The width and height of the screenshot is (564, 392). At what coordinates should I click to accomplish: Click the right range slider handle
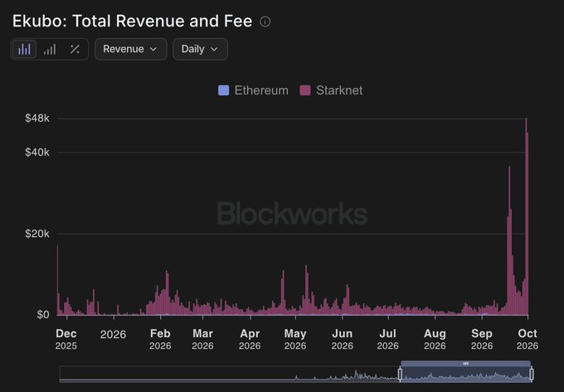pyautogui.click(x=532, y=374)
